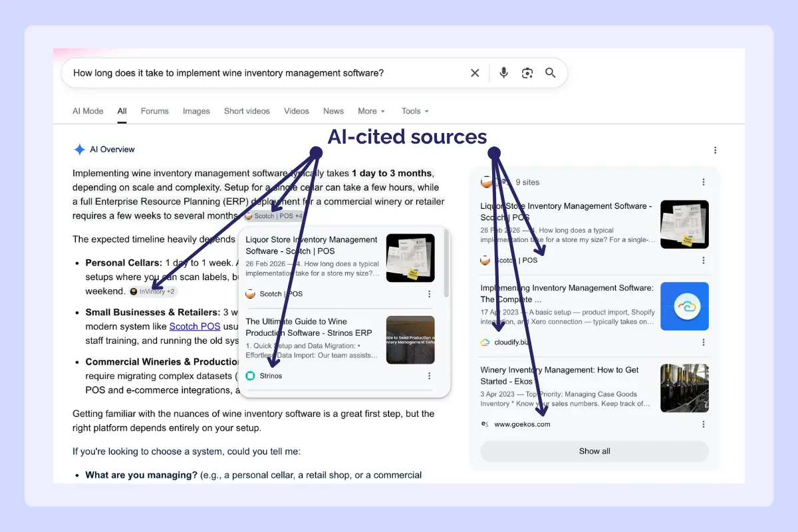
Task: Click the popup card scrollbar
Action: pyautogui.click(x=447, y=265)
